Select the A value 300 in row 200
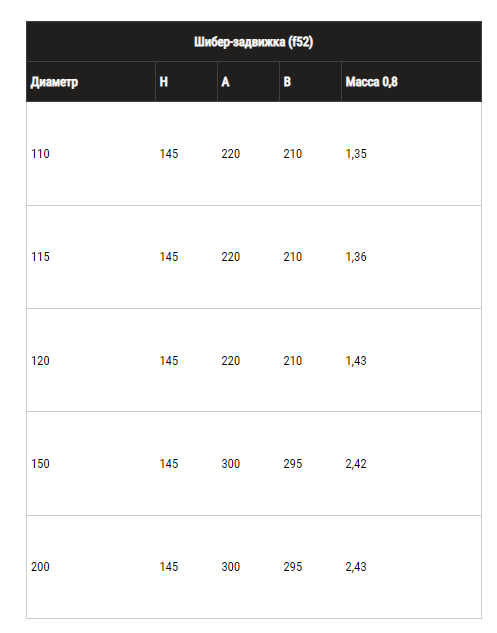The height and width of the screenshot is (633, 497). pyautogui.click(x=231, y=567)
